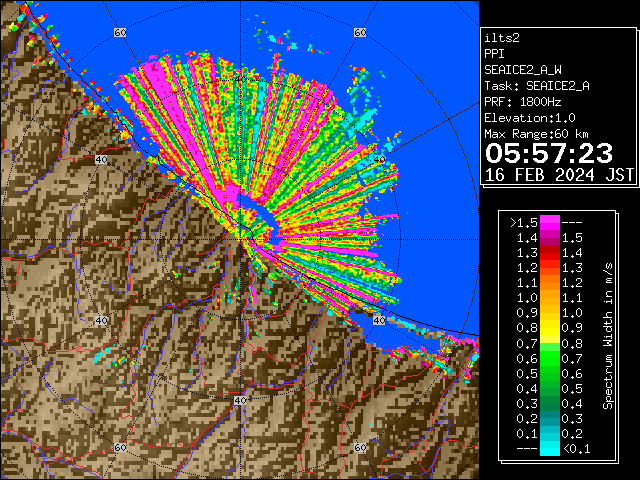Pick the magenta legend band beside '>1.5'
640x480 pixels.
550,222
